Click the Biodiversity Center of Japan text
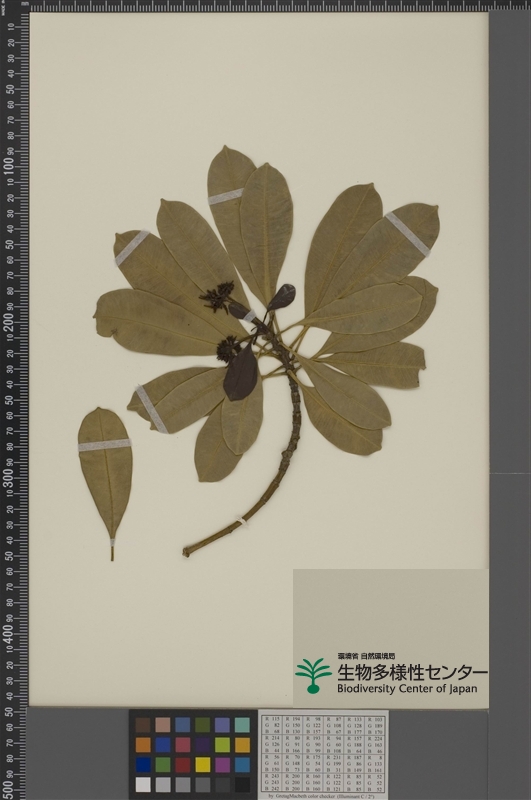531x800 pixels. tap(407, 689)
